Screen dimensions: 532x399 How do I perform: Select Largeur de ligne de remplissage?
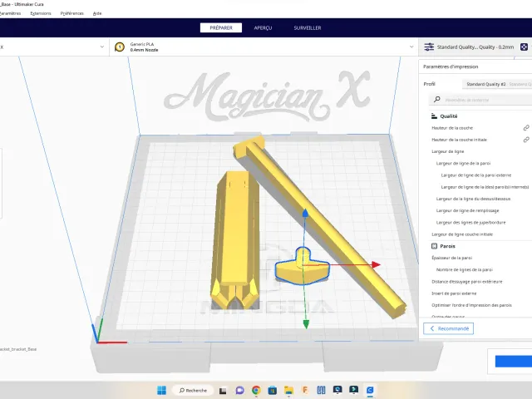coord(467,210)
